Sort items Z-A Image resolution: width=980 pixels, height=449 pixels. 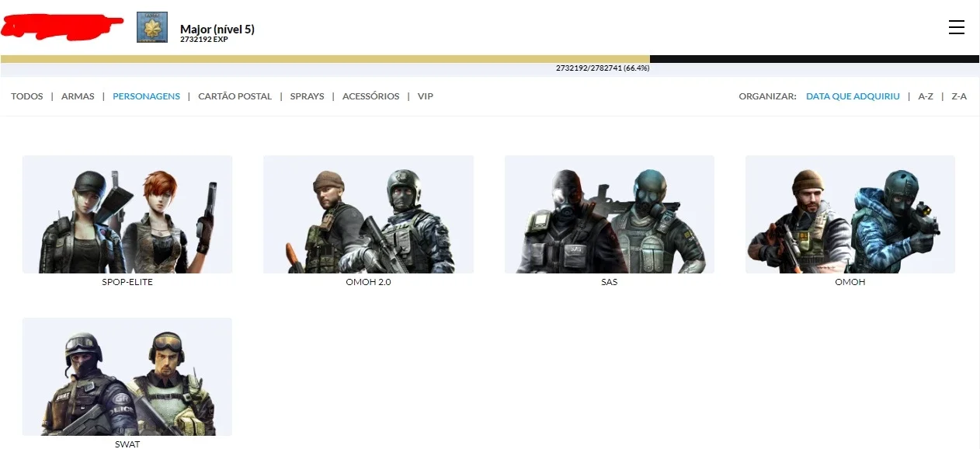click(959, 96)
